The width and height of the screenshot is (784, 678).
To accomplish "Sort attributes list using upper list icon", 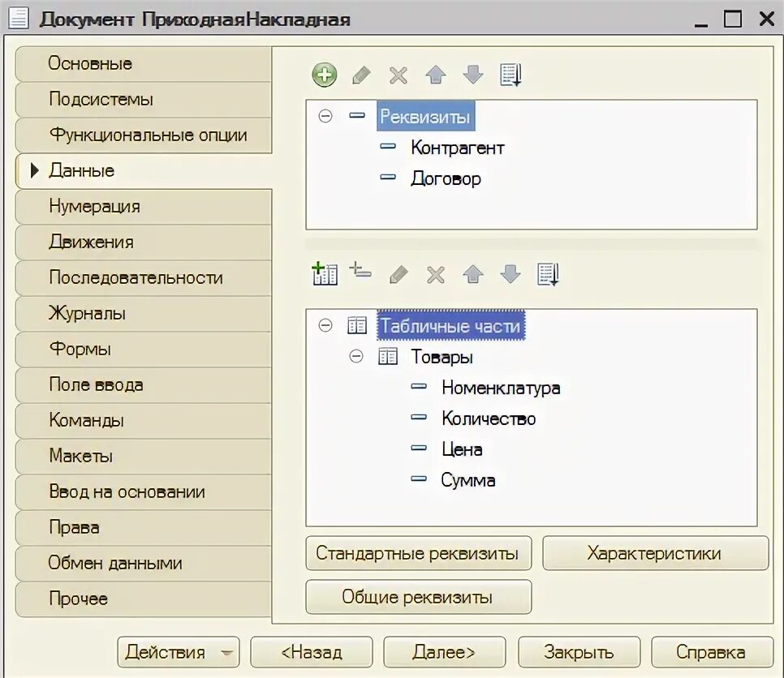I will [x=510, y=75].
